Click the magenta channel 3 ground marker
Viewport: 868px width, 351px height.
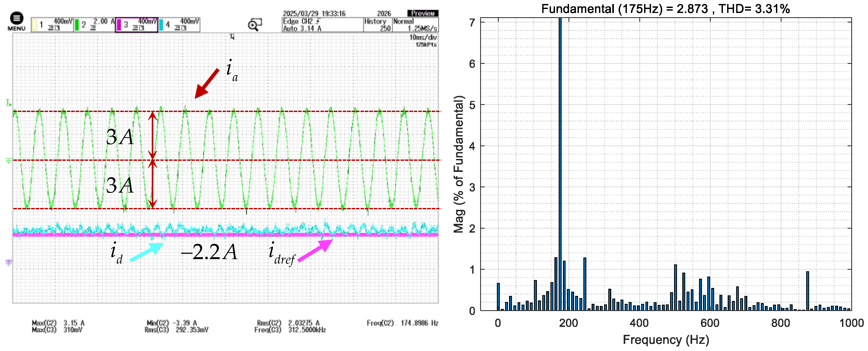[9, 262]
